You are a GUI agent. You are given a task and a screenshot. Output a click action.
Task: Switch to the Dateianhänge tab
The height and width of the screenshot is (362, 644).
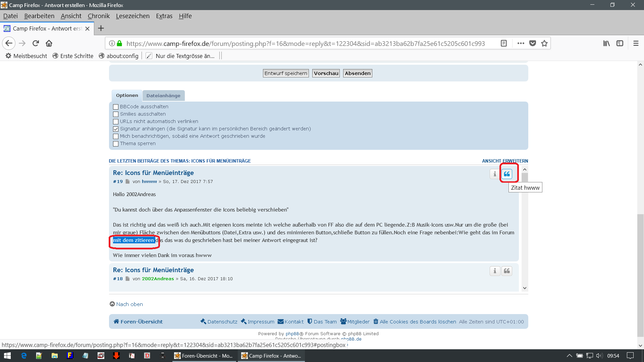point(163,96)
